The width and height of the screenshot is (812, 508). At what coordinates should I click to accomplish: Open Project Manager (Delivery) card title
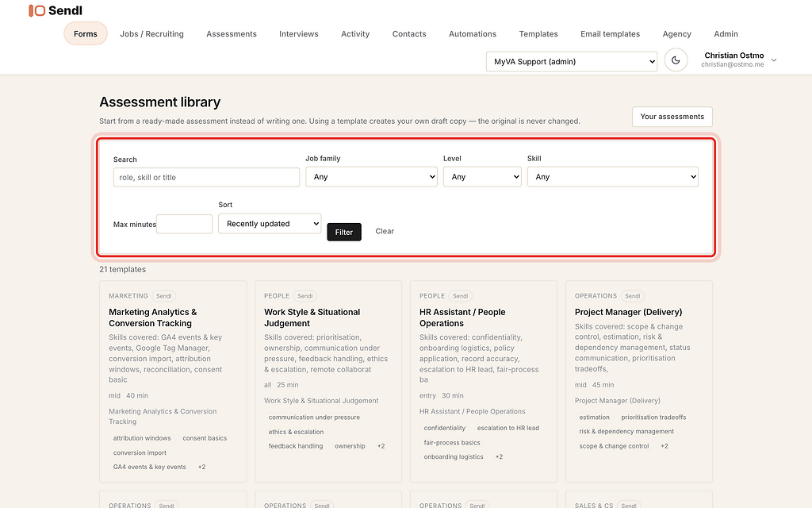(628, 312)
